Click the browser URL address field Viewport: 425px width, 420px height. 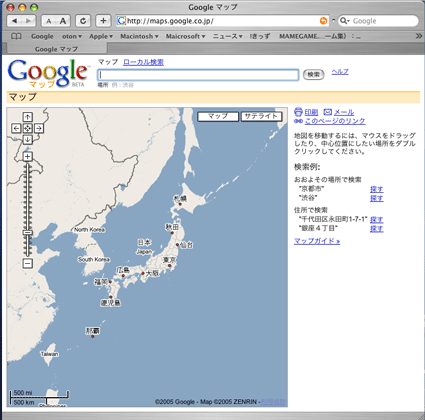[x=223, y=21]
